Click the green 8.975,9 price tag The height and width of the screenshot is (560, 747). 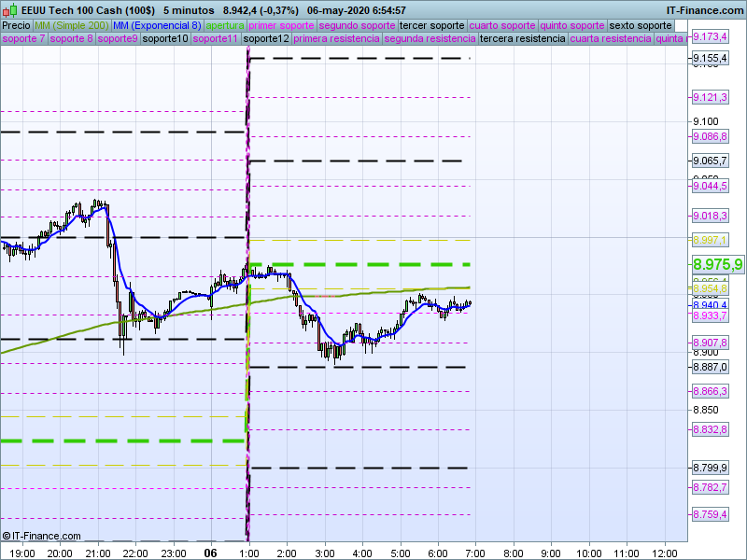tap(717, 264)
